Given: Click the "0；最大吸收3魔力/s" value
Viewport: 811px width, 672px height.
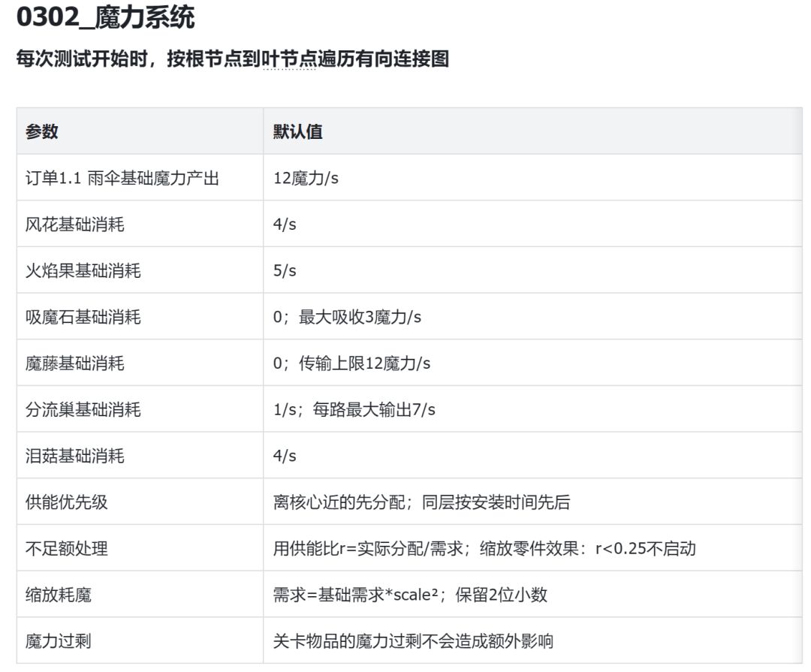Looking at the screenshot, I should (347, 317).
